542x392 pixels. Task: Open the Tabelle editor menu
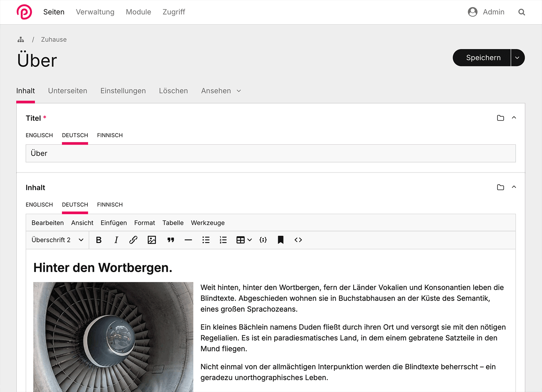pyautogui.click(x=173, y=223)
